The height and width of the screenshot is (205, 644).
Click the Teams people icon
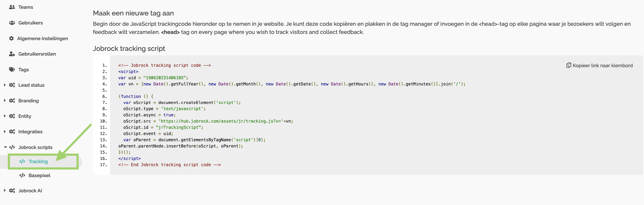tap(12, 7)
